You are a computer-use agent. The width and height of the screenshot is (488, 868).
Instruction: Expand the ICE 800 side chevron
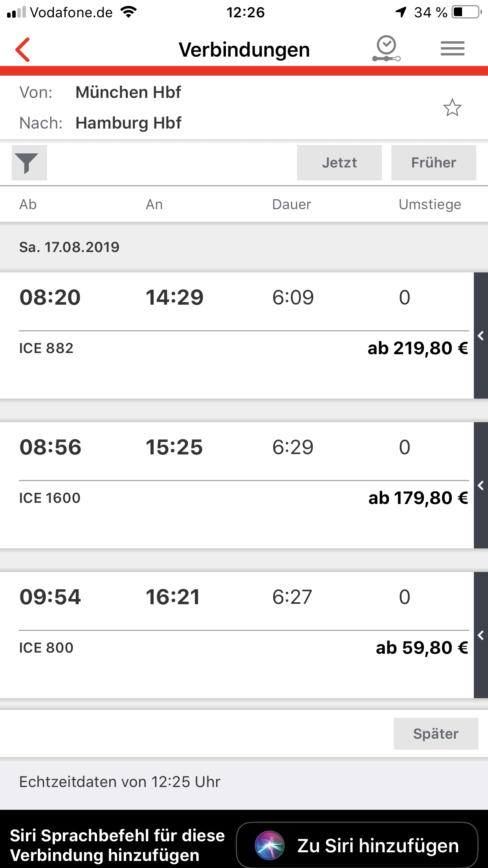pyautogui.click(x=481, y=635)
